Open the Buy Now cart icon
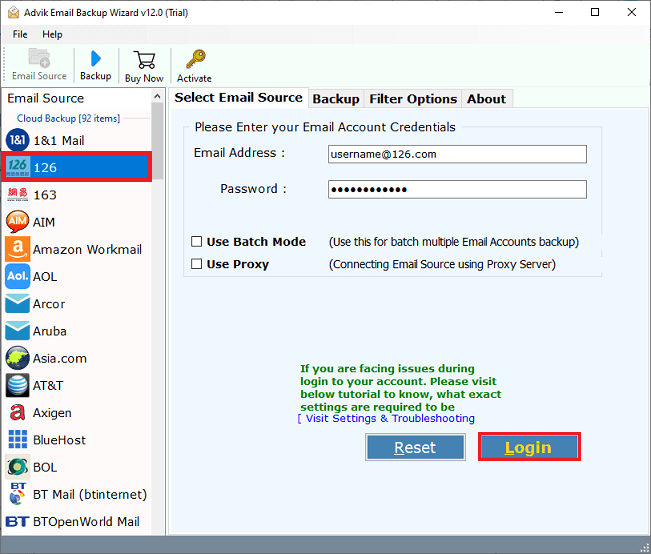Image resolution: width=651 pixels, height=554 pixels. click(144, 64)
